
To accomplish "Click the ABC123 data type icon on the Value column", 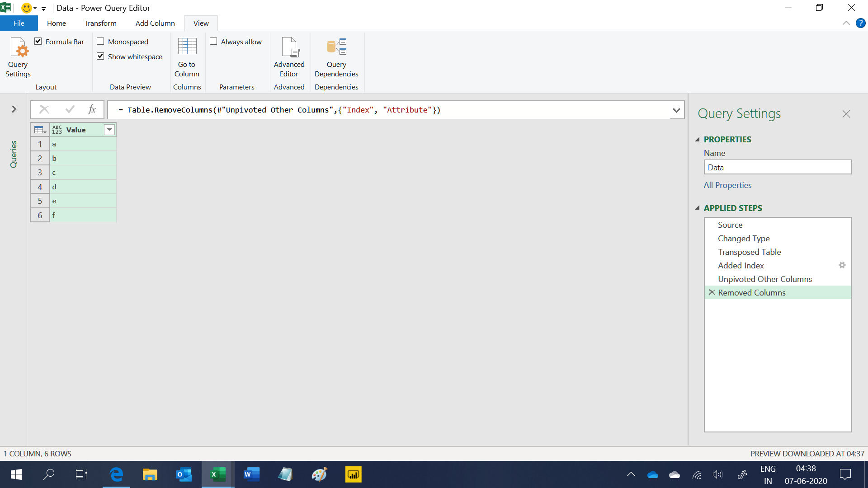I will [57, 130].
